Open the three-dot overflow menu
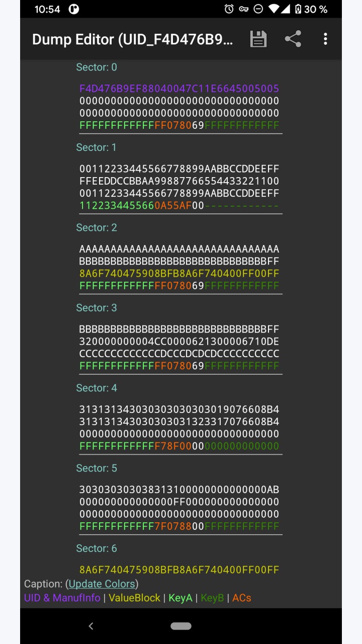The height and width of the screenshot is (644, 362). 325,39
